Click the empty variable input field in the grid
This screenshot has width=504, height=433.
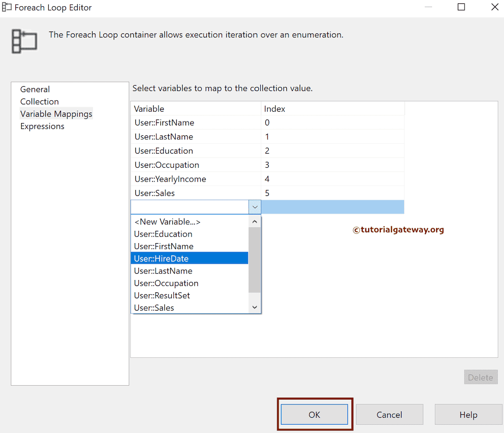point(189,207)
